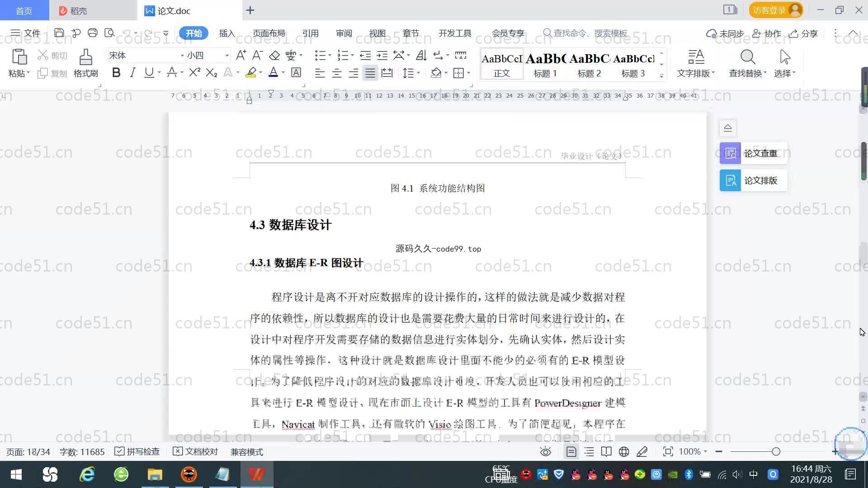Open Internet Explorer from taskbar

point(87,474)
